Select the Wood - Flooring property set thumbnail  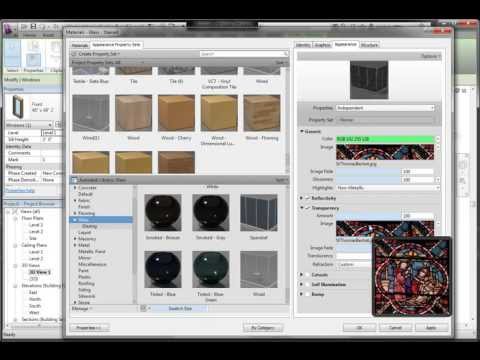click(262, 113)
